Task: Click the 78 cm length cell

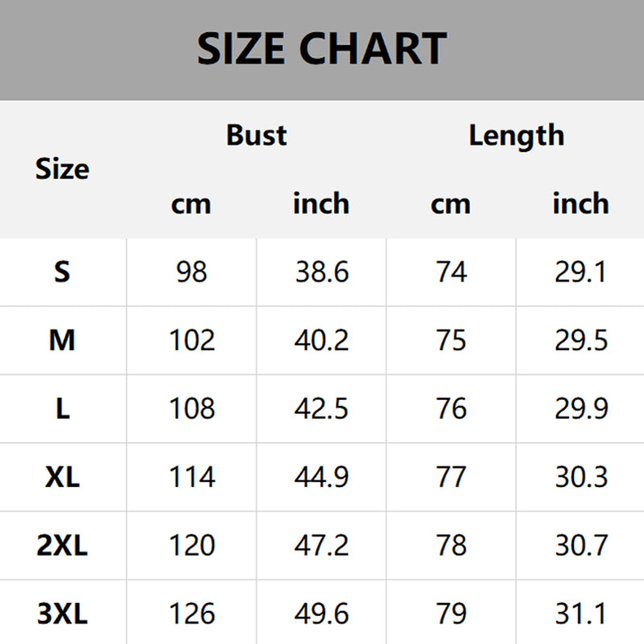Action: pyautogui.click(x=451, y=546)
